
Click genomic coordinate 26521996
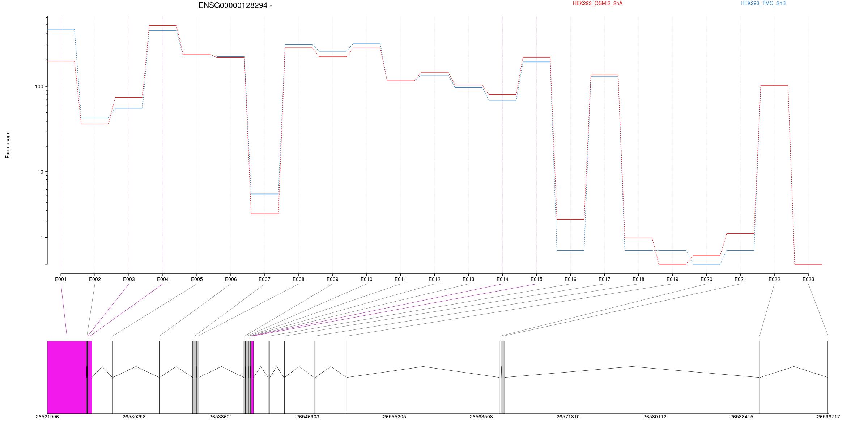coord(47,417)
